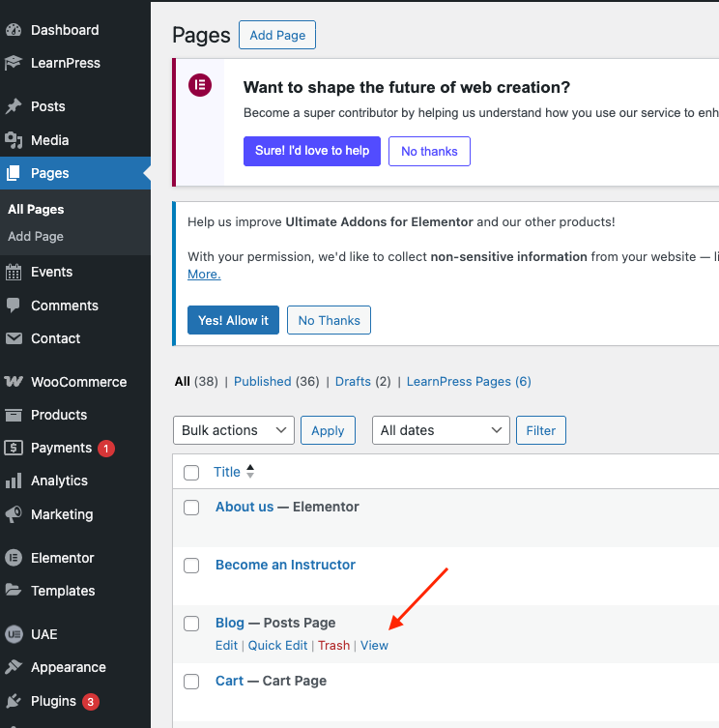The height and width of the screenshot is (728, 719).
Task: Open the Bulk actions dropdown
Action: (x=233, y=430)
